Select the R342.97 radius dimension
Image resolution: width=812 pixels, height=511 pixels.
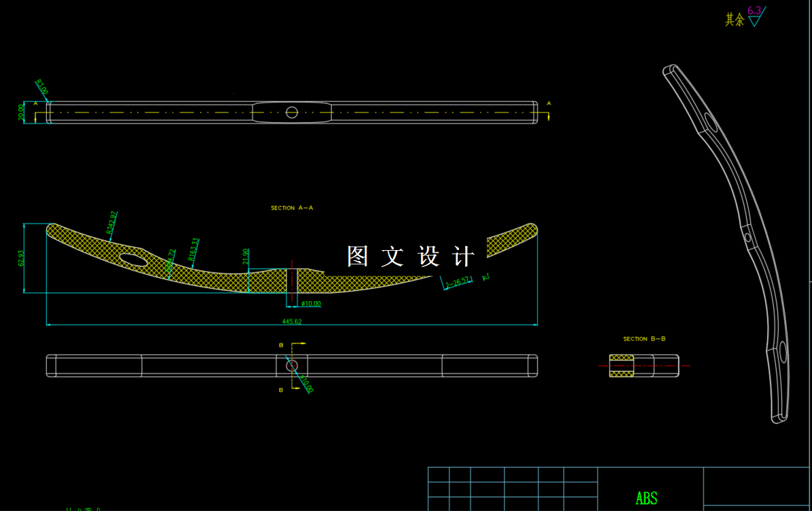(111, 222)
